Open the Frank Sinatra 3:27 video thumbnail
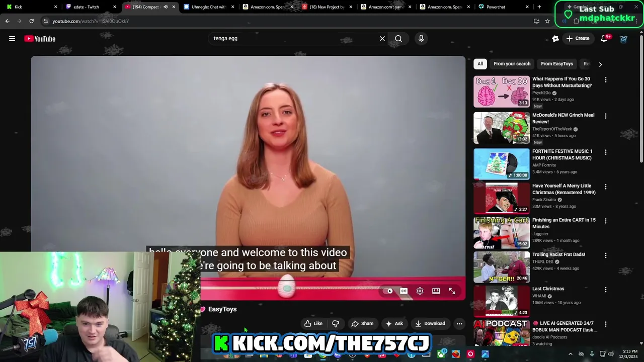This screenshot has height=362, width=644. (x=502, y=198)
